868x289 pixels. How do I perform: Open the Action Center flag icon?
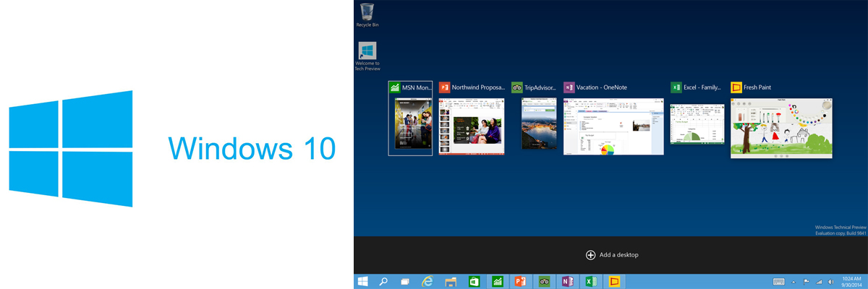pos(805,281)
